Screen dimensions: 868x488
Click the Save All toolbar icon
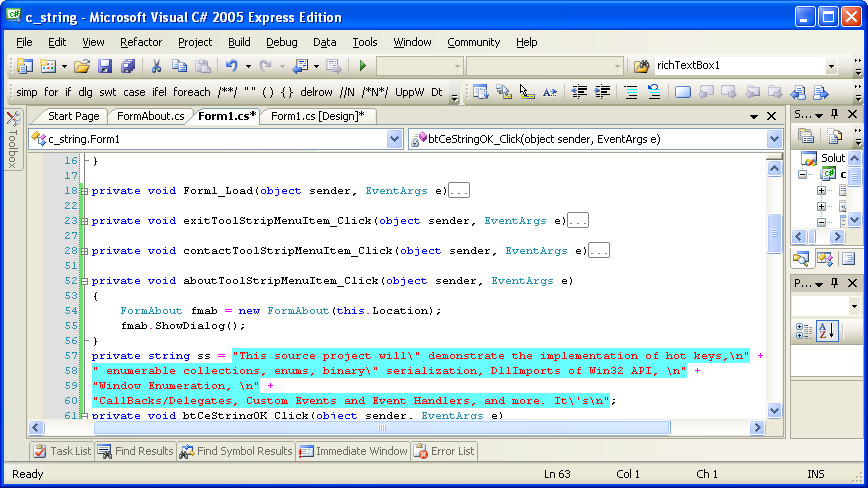tap(128, 66)
